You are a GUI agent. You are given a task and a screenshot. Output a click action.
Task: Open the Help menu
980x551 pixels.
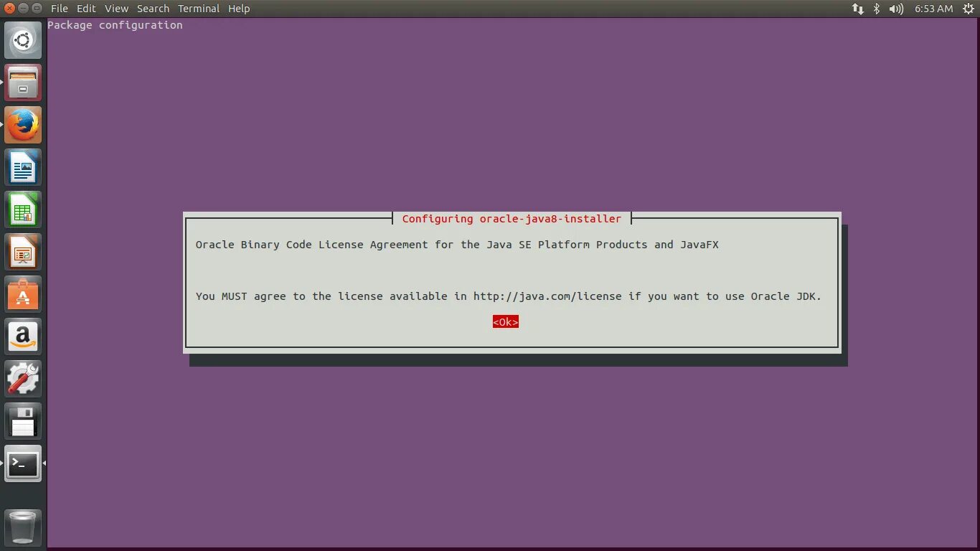click(x=239, y=9)
